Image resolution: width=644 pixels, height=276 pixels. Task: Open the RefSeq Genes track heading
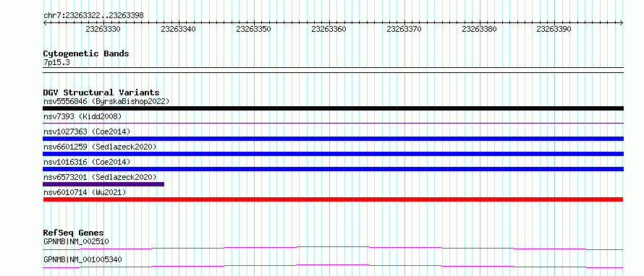click(x=74, y=233)
